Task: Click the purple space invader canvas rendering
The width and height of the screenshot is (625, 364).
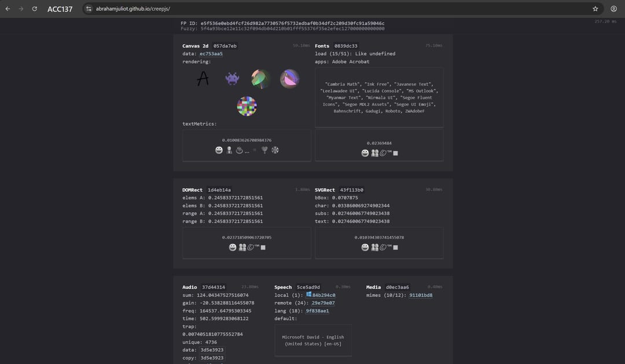Action: coord(232,79)
